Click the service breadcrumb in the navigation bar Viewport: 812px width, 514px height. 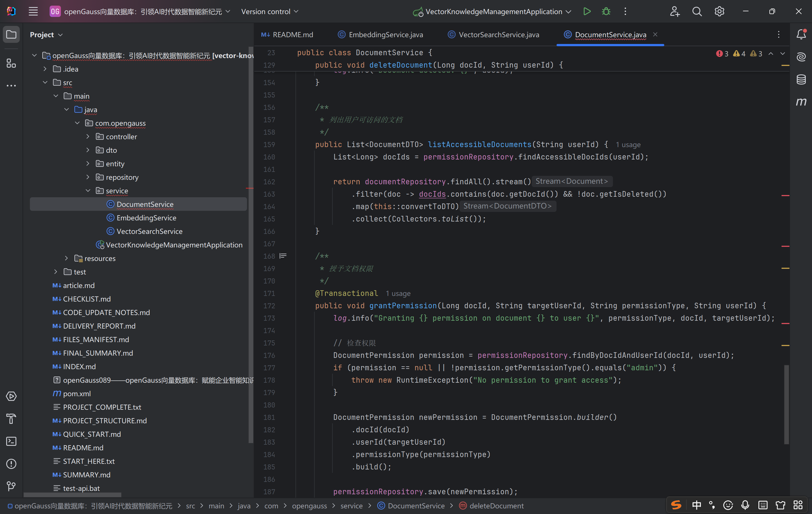click(351, 506)
